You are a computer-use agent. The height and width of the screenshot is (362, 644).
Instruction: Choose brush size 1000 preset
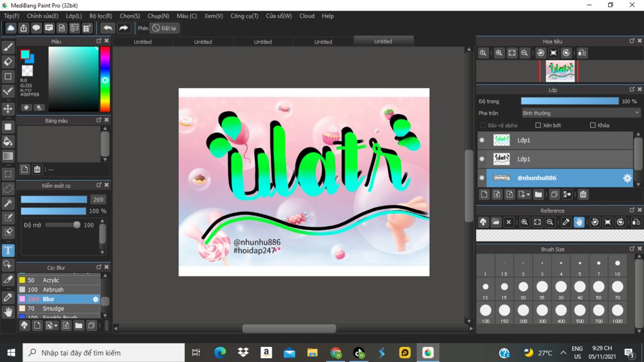(618, 314)
